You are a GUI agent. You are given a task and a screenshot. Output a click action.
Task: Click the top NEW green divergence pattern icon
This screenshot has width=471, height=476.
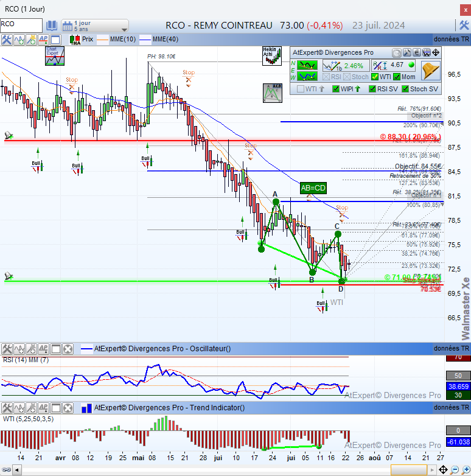[x=307, y=65]
